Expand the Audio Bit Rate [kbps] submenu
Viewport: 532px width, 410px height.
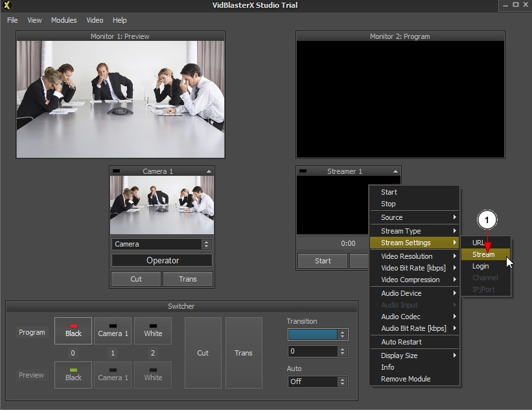(x=414, y=328)
